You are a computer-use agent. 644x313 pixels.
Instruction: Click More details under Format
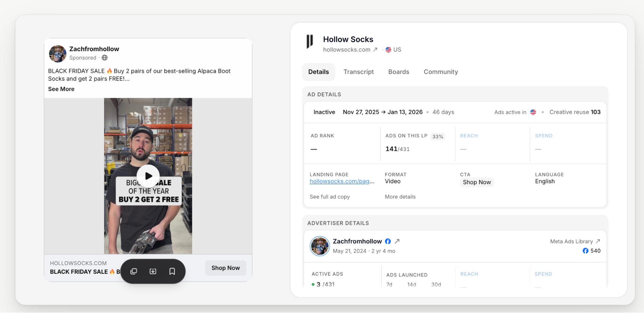click(400, 197)
